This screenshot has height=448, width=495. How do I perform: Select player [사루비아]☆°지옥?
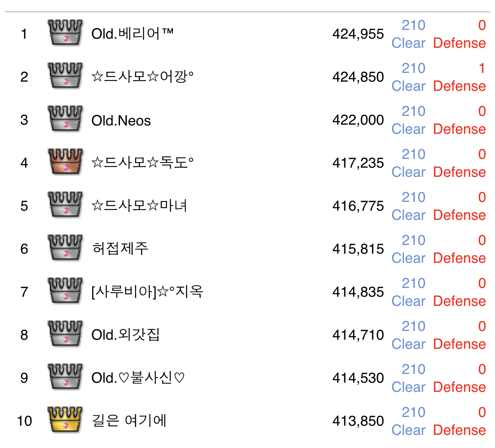click(x=147, y=292)
